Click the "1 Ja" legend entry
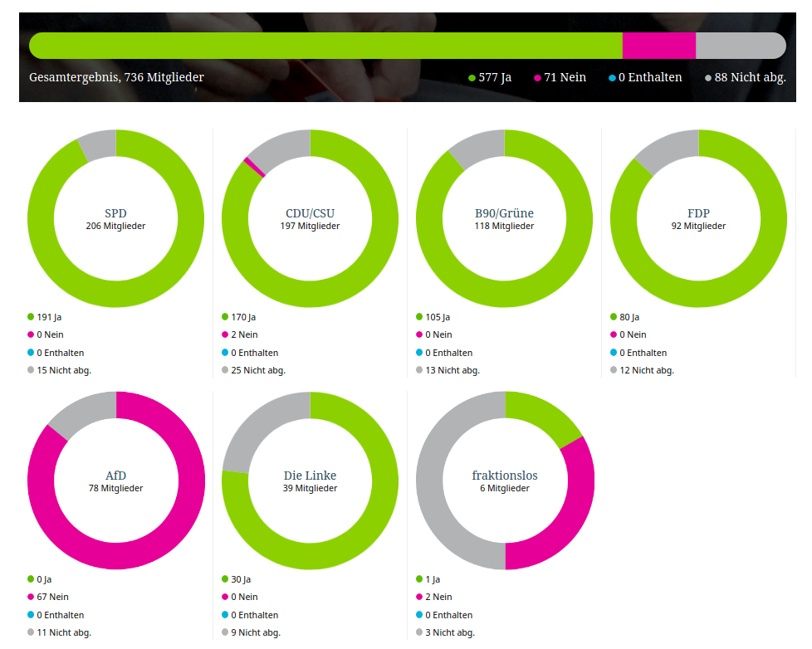This screenshot has width=812, height=649. pyautogui.click(x=428, y=579)
